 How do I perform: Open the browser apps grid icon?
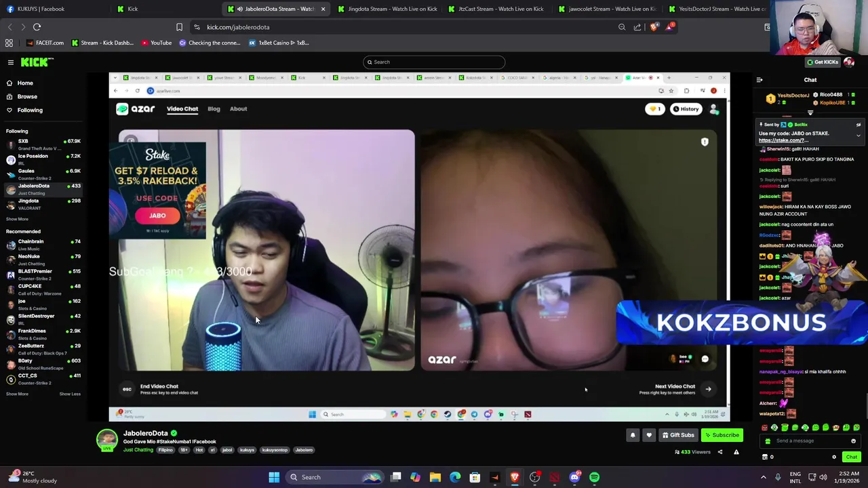9,43
